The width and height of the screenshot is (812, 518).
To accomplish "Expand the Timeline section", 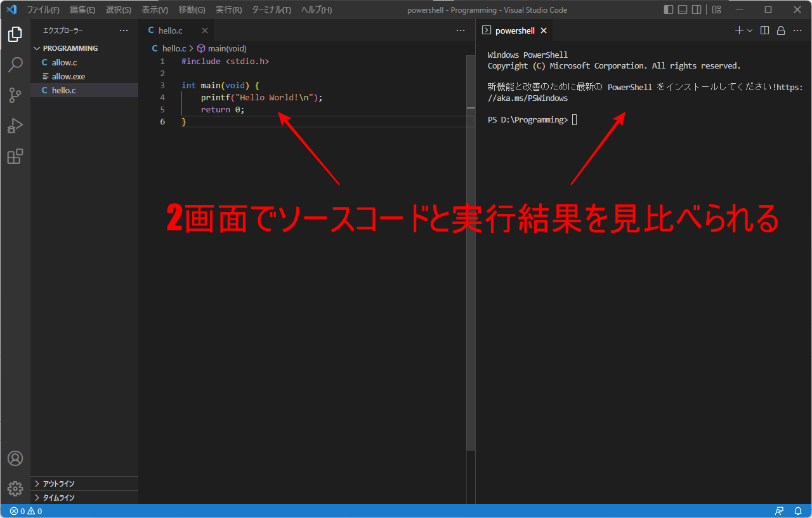I will tap(58, 498).
